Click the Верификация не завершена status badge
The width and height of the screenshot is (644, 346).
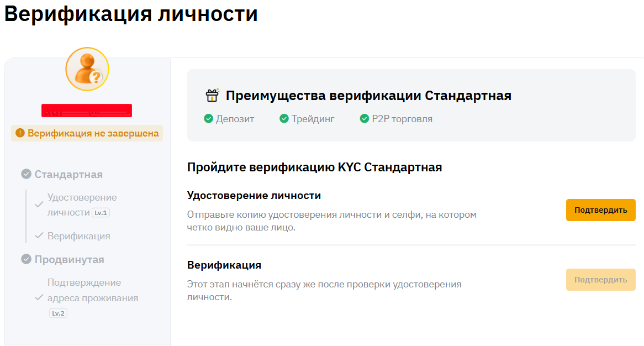pyautogui.click(x=87, y=133)
